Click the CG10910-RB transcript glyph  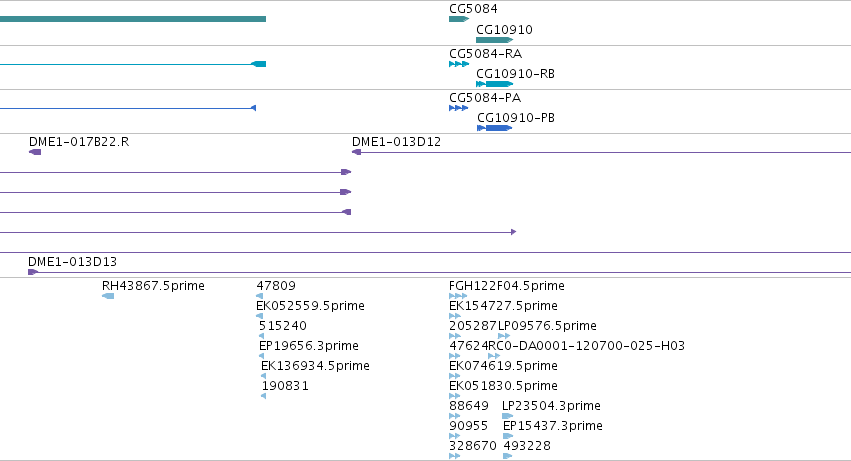click(494, 84)
